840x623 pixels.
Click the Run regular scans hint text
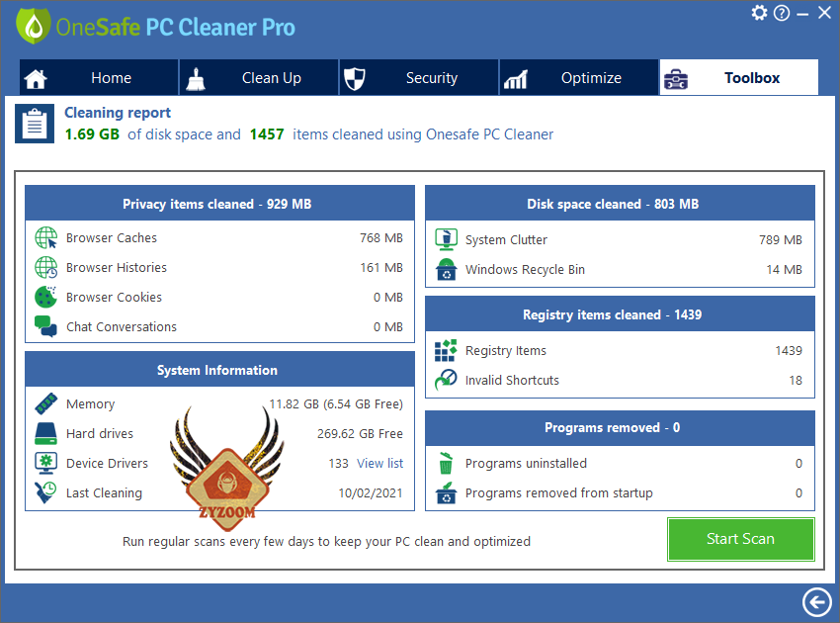coord(326,542)
